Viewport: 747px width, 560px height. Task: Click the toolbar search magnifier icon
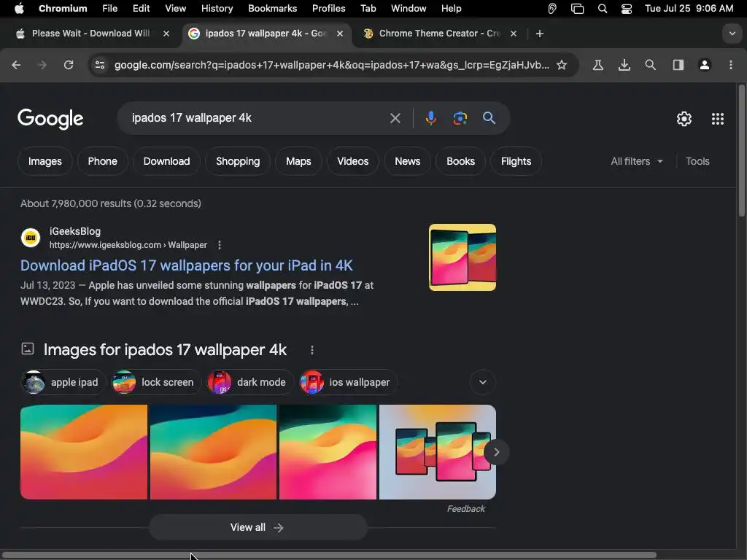[650, 65]
